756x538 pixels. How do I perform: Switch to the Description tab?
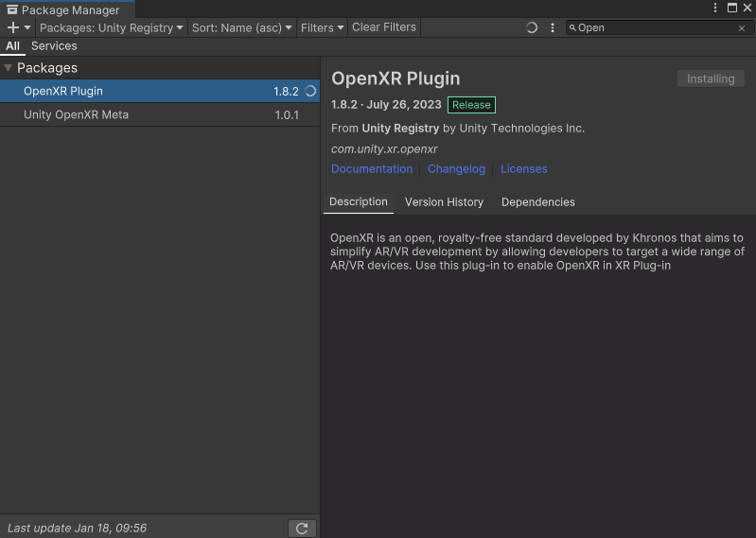(x=359, y=202)
